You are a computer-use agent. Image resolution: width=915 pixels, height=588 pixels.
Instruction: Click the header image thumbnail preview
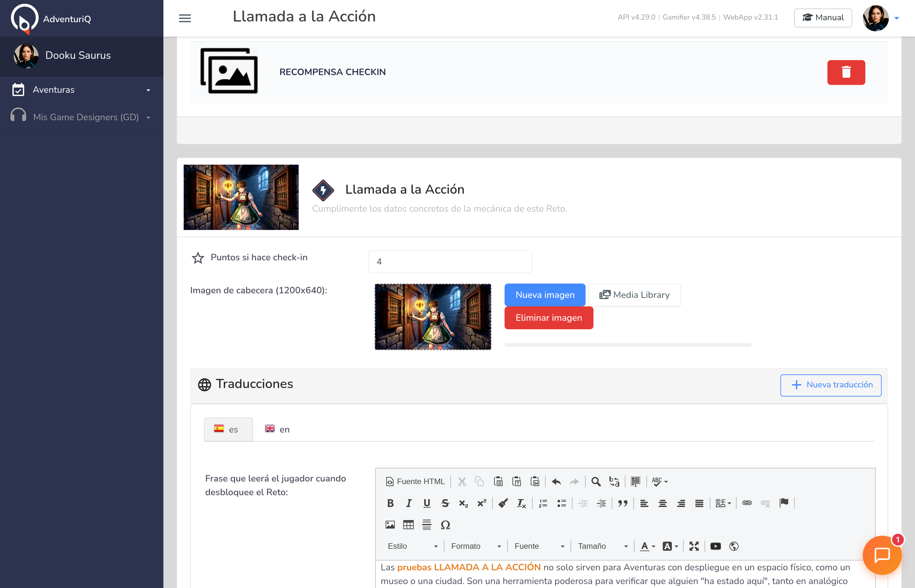[433, 317]
